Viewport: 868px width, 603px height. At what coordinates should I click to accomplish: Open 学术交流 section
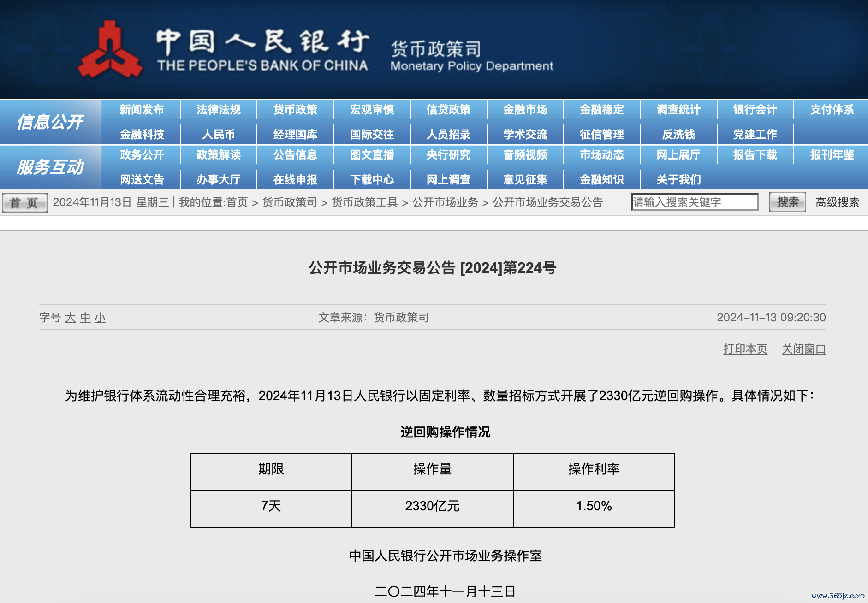525,135
